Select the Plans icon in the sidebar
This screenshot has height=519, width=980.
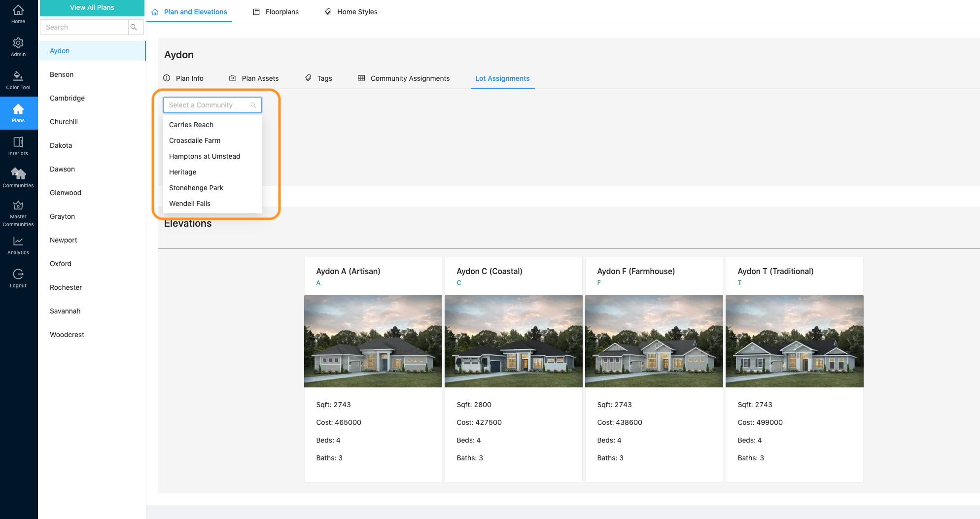coord(18,112)
